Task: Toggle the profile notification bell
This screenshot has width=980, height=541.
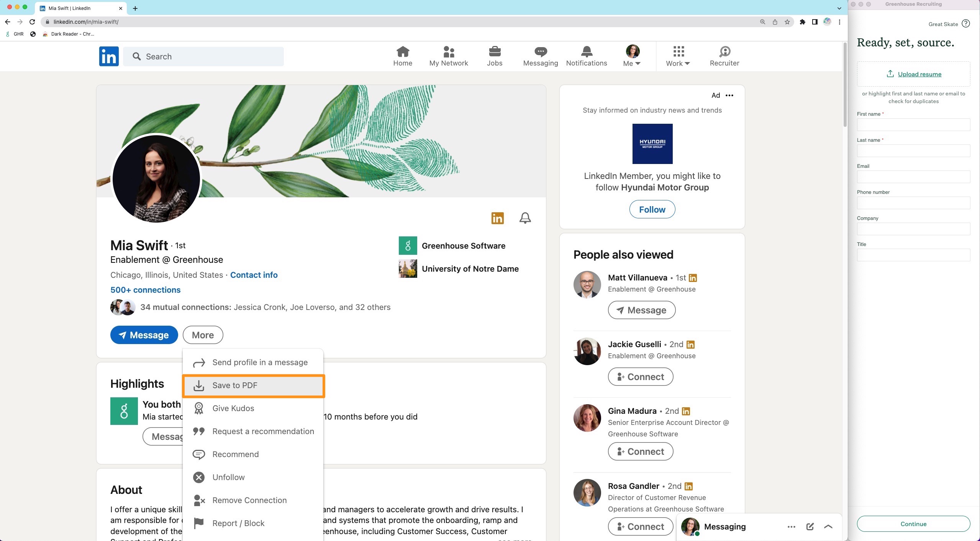Action: tap(525, 218)
